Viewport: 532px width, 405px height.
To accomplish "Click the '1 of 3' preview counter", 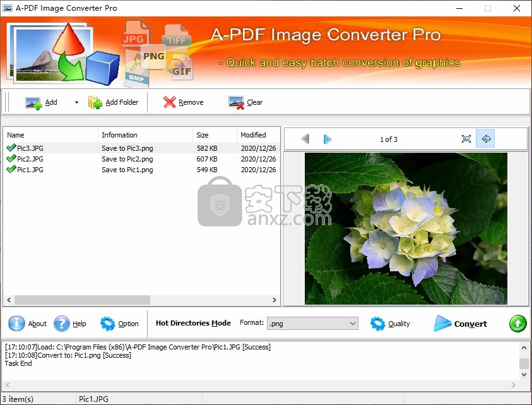I will tap(389, 139).
